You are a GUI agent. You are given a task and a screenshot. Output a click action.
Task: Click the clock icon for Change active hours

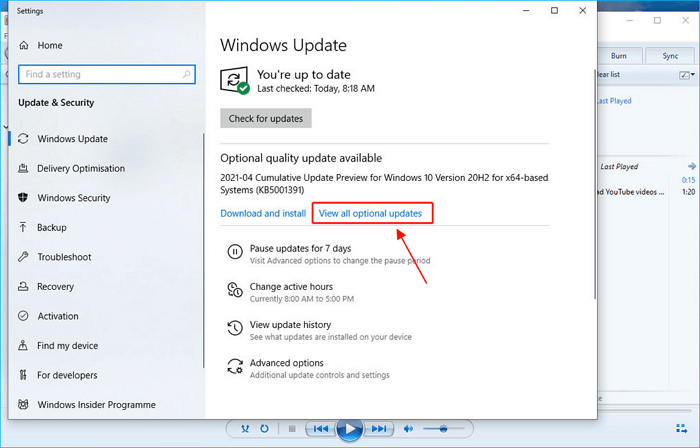[x=235, y=290]
